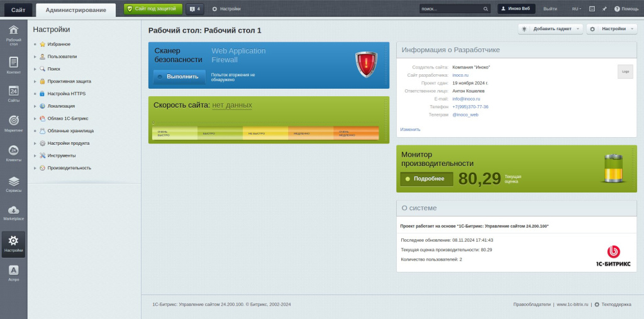Switch to the Сайт tab
Viewport: 644px width, 319px height.
click(18, 10)
